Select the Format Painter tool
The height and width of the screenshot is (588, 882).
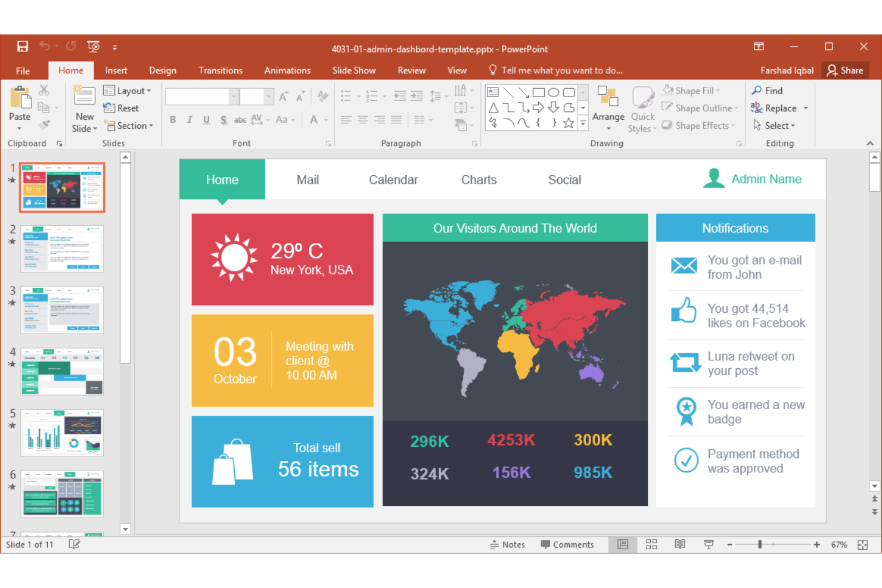click(x=45, y=125)
